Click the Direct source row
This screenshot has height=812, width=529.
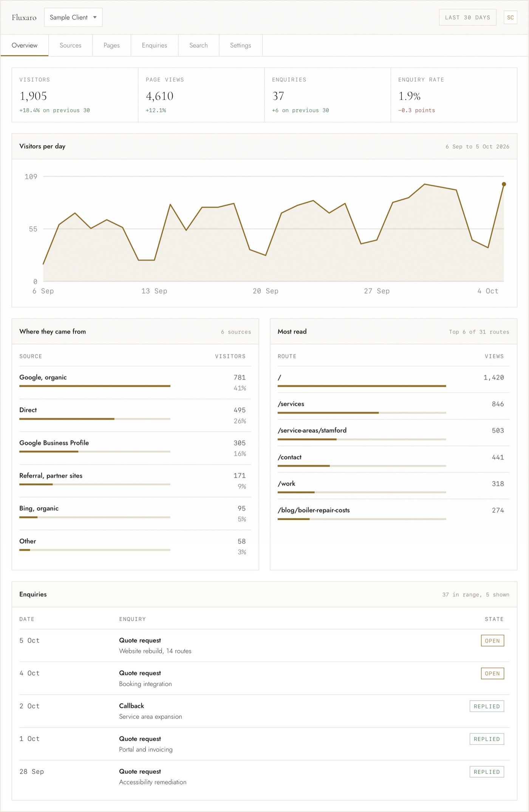(x=135, y=415)
